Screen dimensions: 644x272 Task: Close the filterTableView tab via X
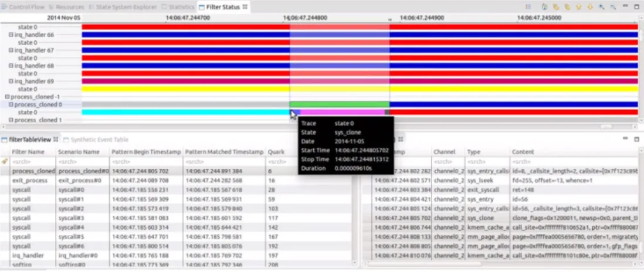[x=56, y=140]
